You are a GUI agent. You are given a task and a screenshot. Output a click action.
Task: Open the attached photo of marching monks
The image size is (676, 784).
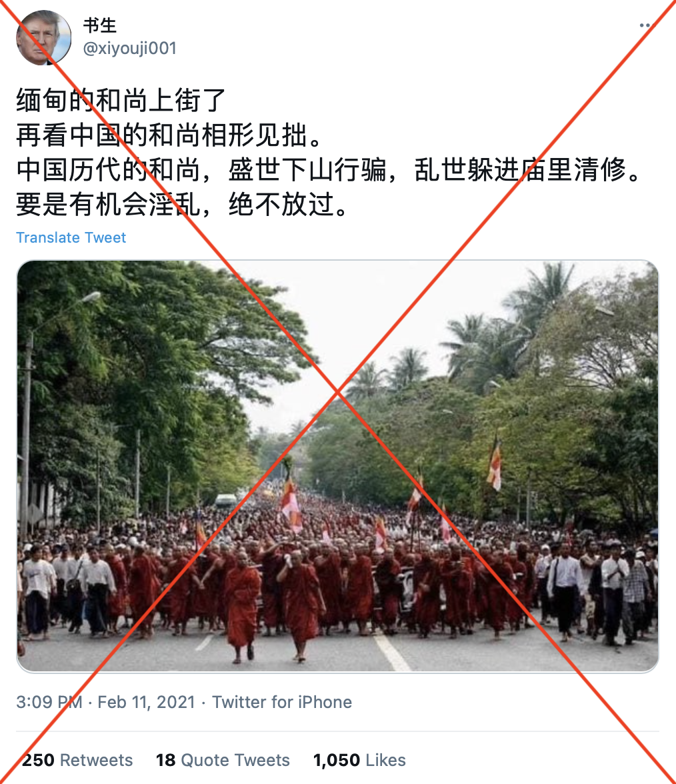pyautogui.click(x=337, y=466)
